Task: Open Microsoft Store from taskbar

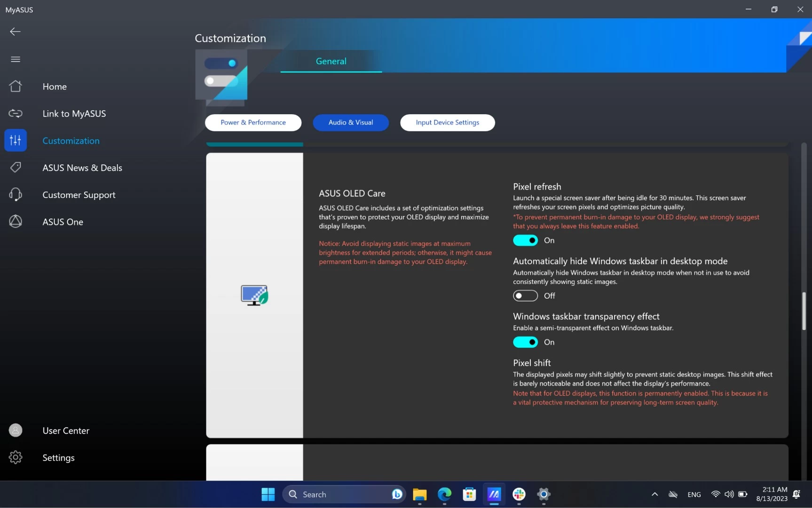Action: point(469,494)
